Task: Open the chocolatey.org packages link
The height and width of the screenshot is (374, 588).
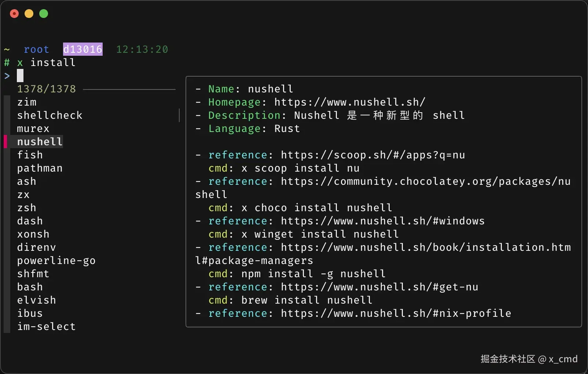Action: point(425,181)
